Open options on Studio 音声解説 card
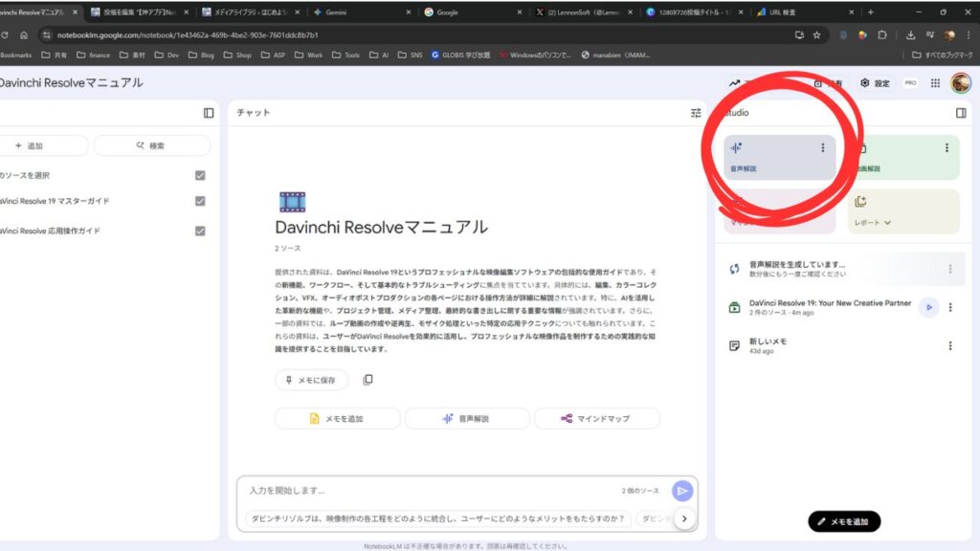980x551 pixels. [x=822, y=148]
